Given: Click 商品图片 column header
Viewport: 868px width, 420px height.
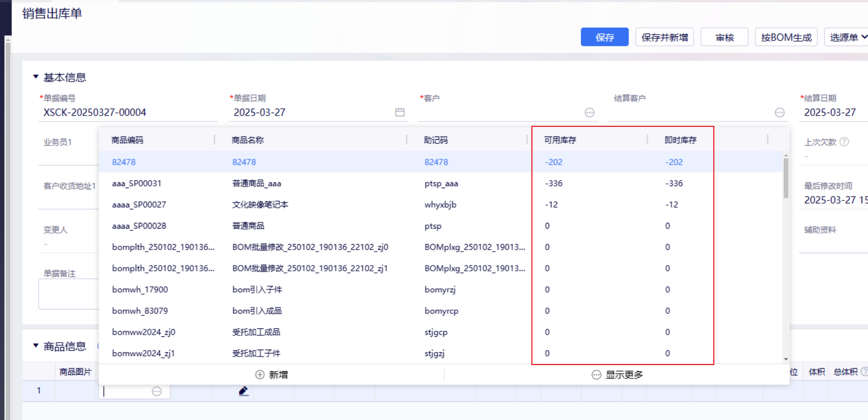Looking at the screenshot, I should click(75, 372).
